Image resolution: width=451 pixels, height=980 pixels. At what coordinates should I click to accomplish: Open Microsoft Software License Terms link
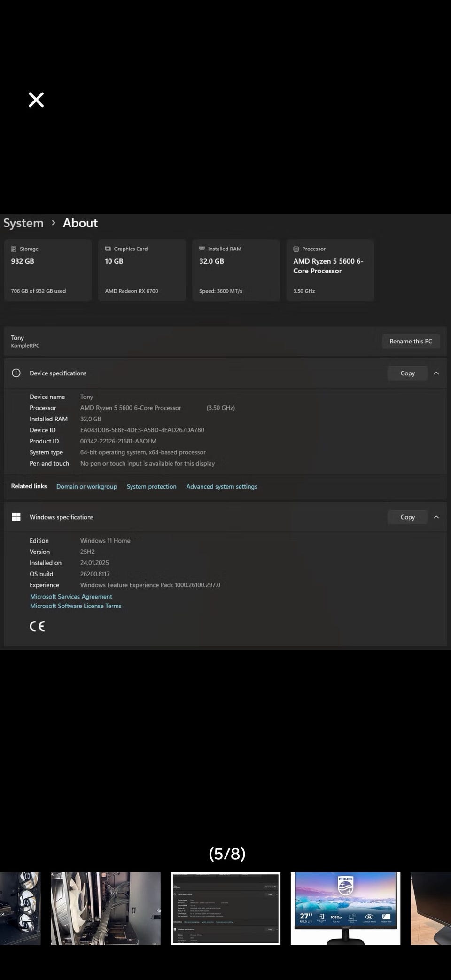(x=76, y=606)
